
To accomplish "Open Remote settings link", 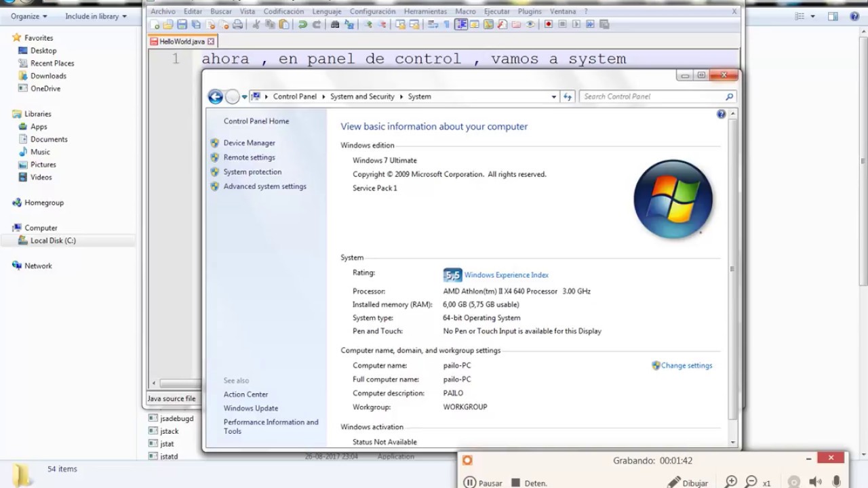I will click(x=250, y=157).
